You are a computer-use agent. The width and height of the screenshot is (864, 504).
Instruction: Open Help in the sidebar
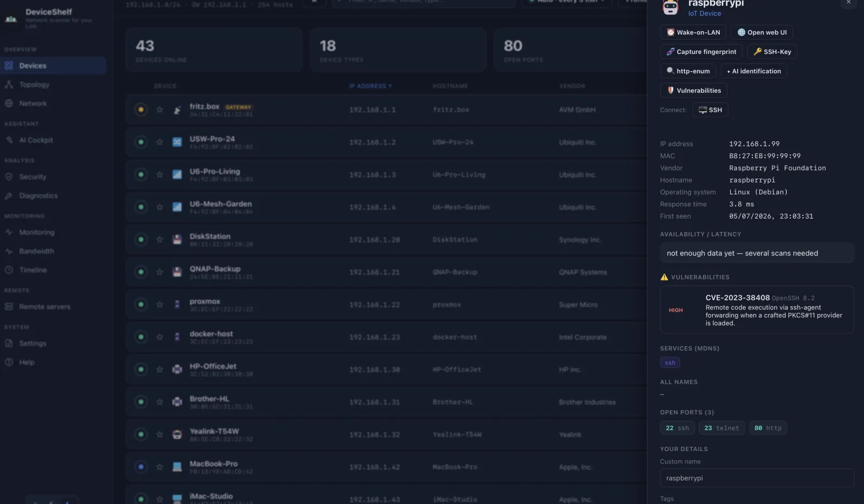click(53, 363)
